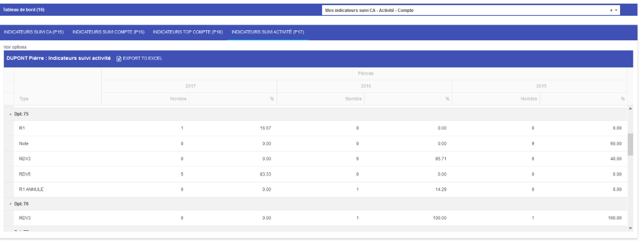Click the Voir options link
This screenshot has width=644, height=244.
(x=15, y=47)
